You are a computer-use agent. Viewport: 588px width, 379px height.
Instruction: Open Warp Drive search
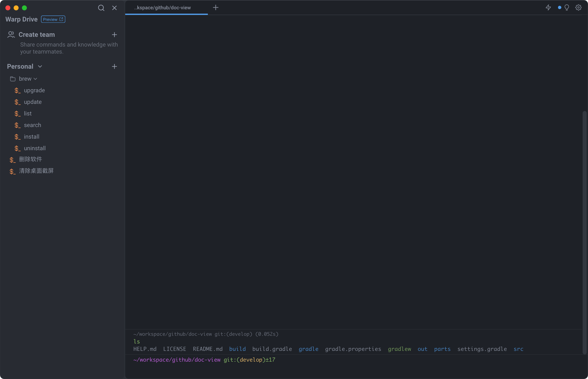click(101, 8)
